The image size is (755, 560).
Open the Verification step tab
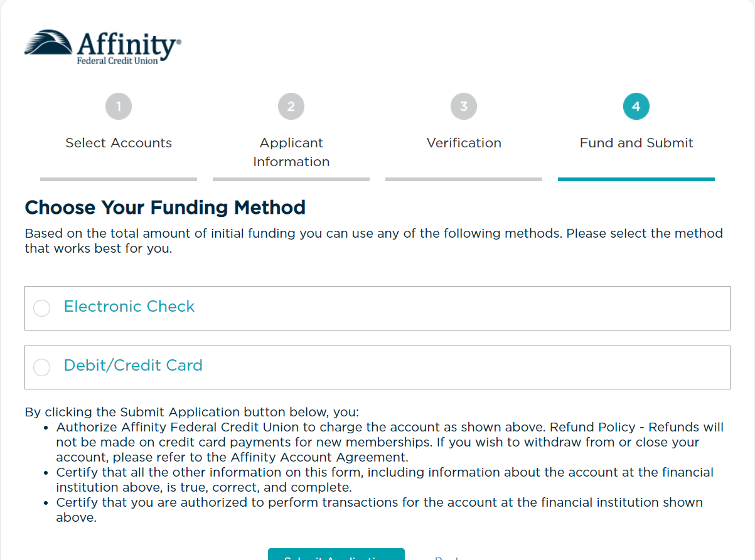click(x=464, y=143)
